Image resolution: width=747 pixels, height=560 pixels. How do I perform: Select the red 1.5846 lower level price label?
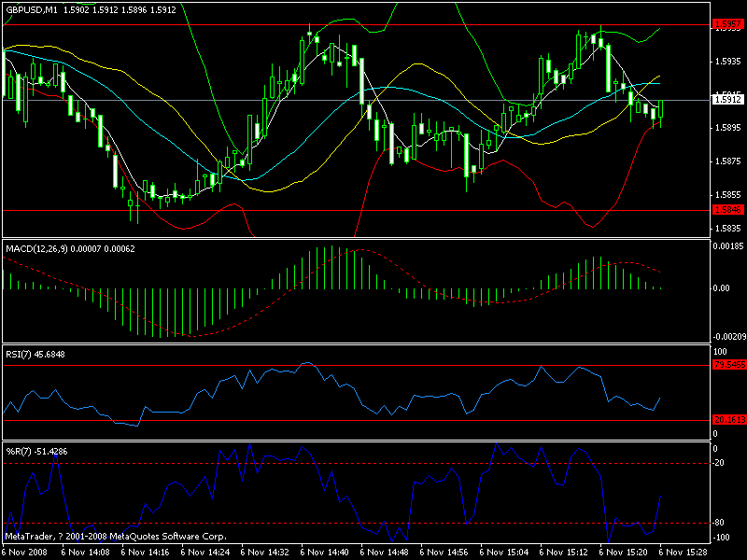[728, 209]
